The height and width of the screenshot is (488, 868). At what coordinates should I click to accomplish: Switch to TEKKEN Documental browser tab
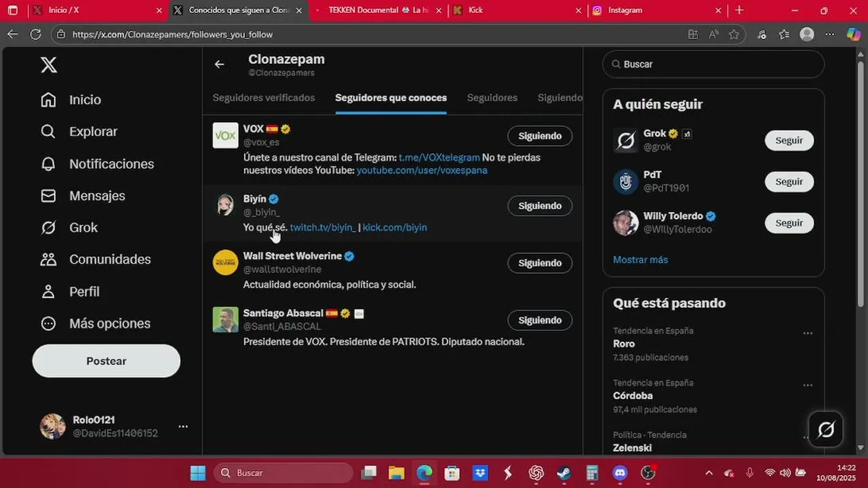(x=378, y=10)
